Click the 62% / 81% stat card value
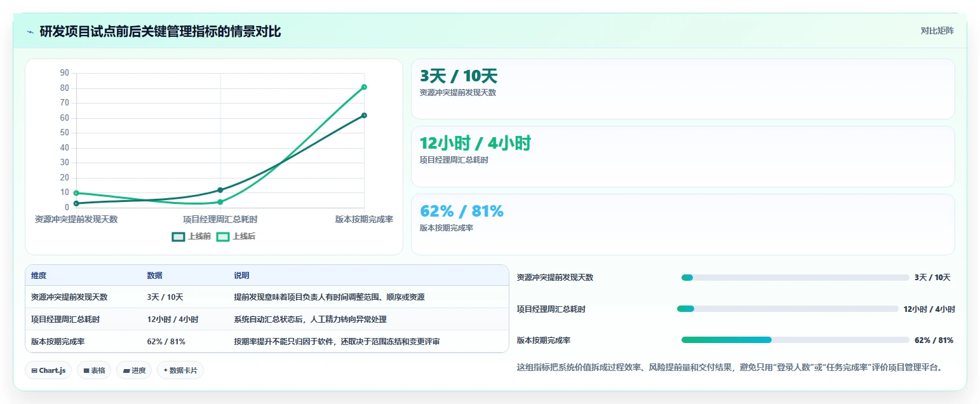This screenshot has width=980, height=404. pyautogui.click(x=462, y=211)
